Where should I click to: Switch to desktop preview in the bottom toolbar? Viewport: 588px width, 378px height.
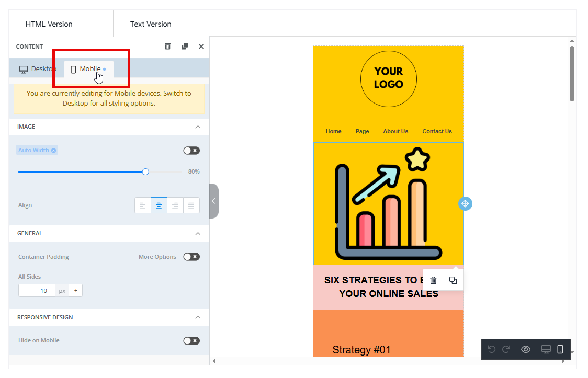[x=546, y=349]
